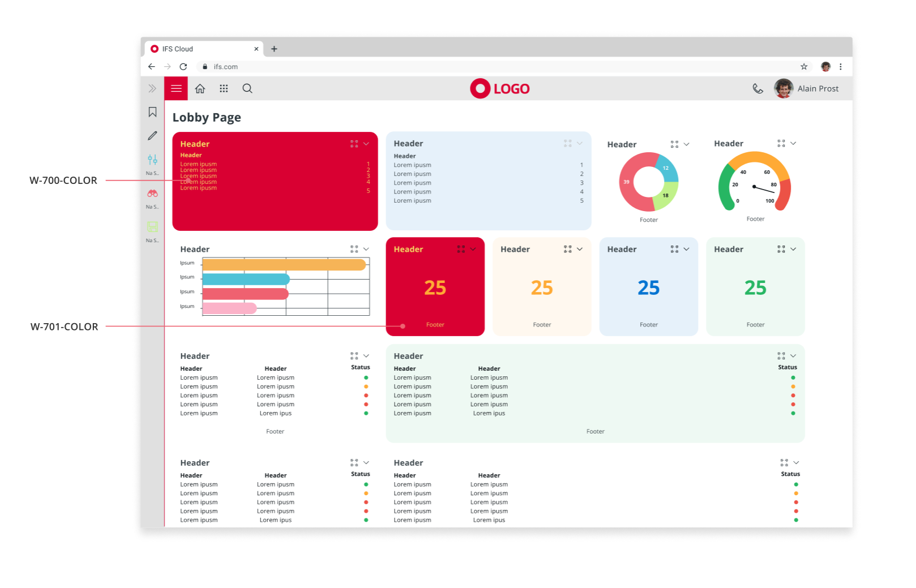The width and height of the screenshot is (916, 588).
Task: Maximize the bar chart widget
Action: [354, 249]
